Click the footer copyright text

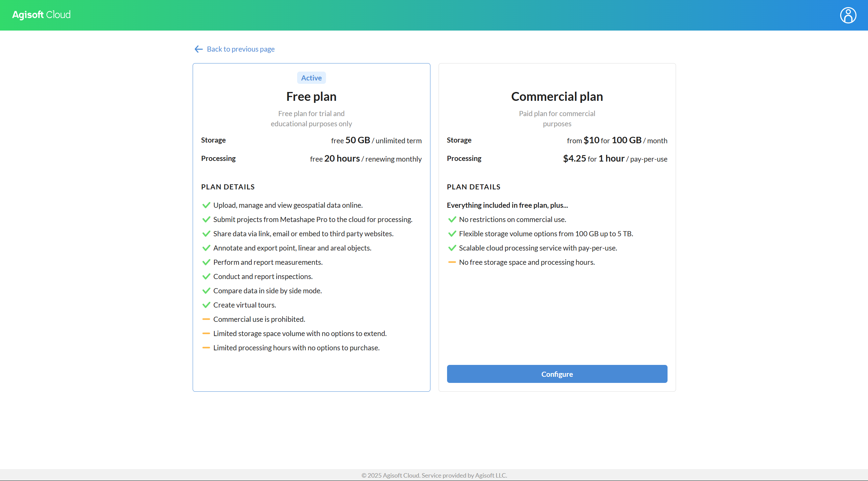click(434, 475)
